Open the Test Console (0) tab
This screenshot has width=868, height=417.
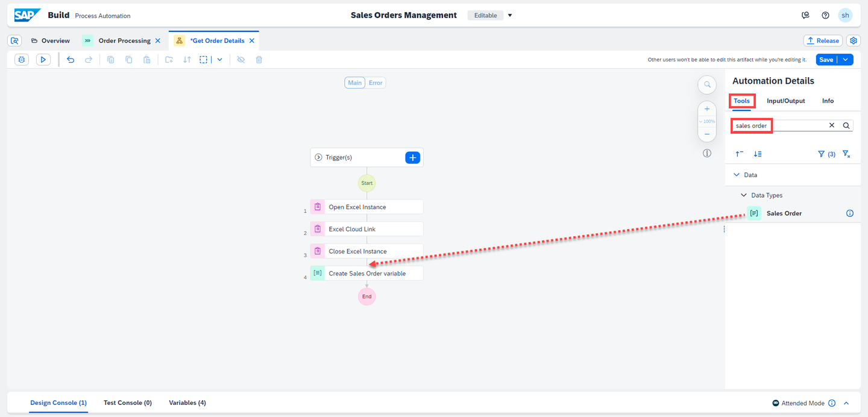128,403
